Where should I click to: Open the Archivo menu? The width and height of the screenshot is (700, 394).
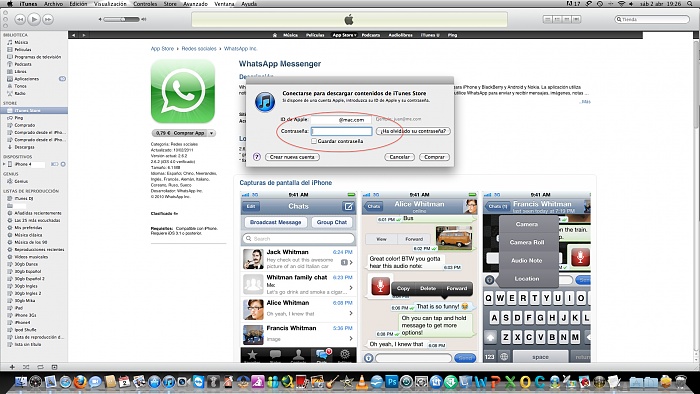tap(53, 4)
